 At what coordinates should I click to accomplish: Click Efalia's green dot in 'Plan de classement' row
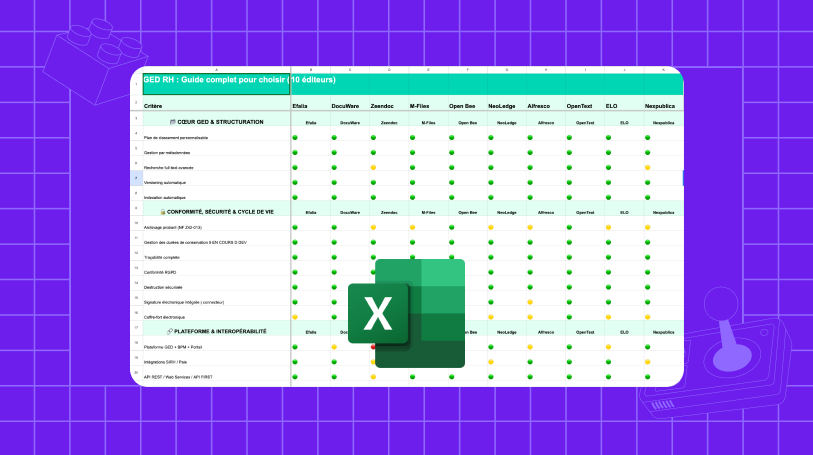coord(295,138)
